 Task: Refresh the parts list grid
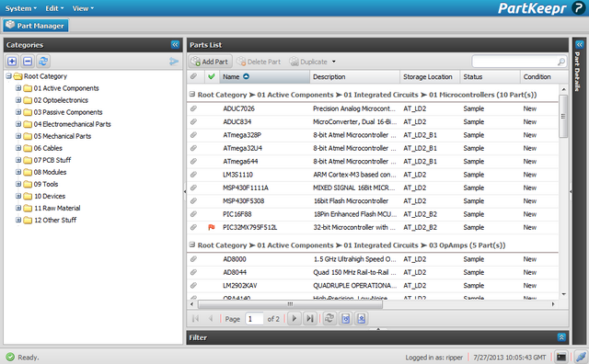pyautogui.click(x=329, y=319)
